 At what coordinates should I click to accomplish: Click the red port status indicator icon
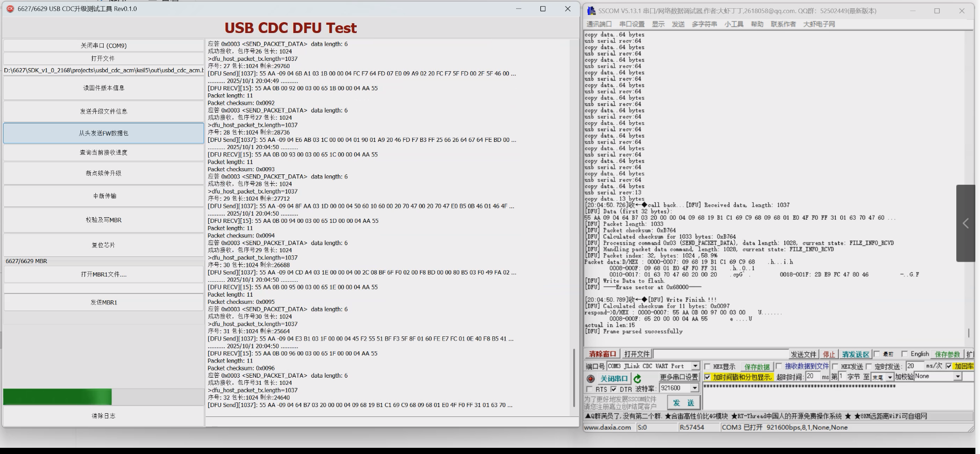pyautogui.click(x=591, y=379)
